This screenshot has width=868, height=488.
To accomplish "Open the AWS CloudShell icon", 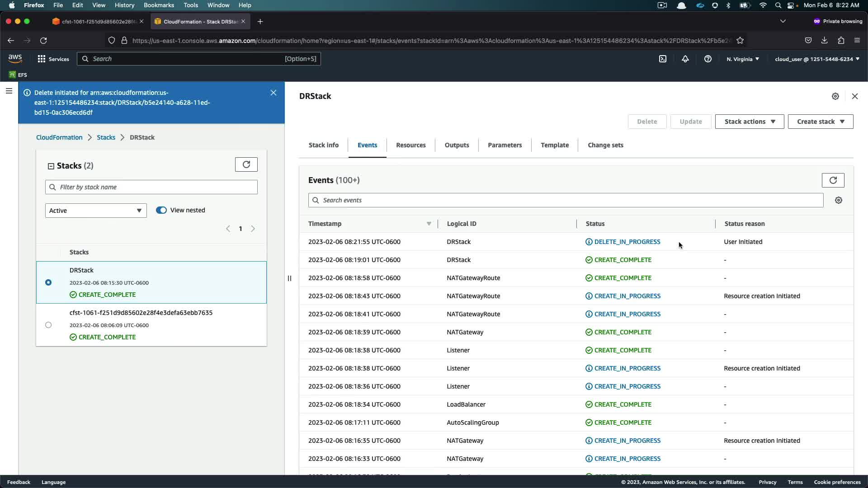I will point(663,59).
